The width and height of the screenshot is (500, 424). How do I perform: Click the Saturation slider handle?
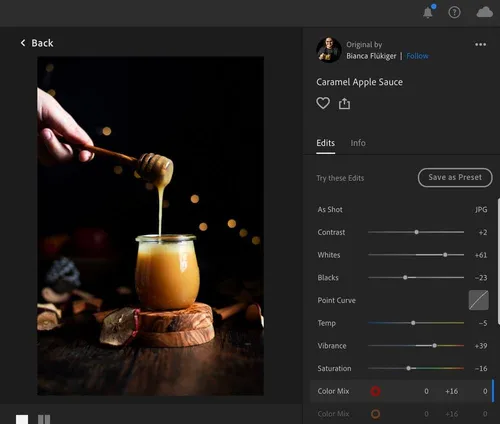pos(408,368)
